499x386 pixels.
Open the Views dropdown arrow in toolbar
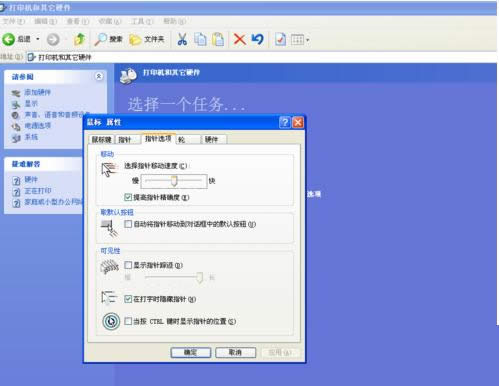coord(307,40)
